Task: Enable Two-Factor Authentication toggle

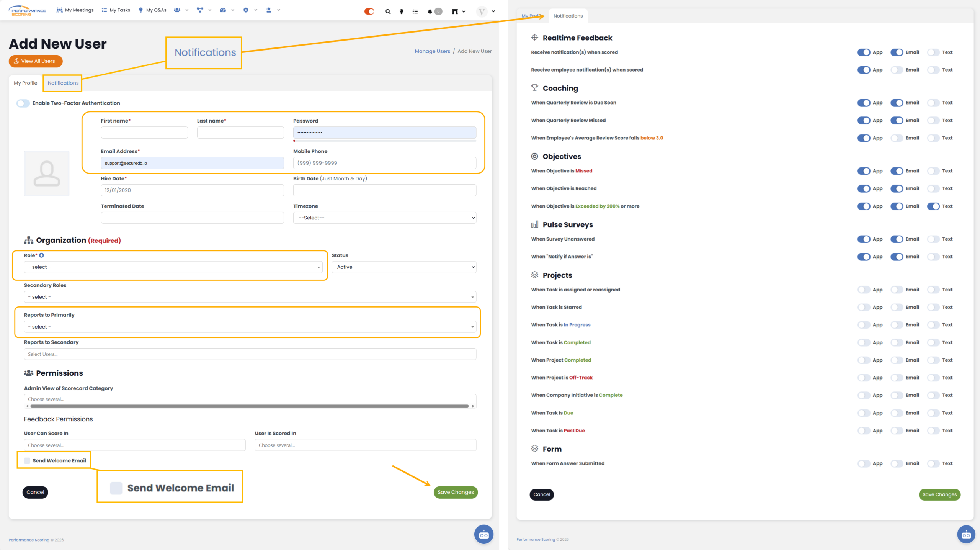Action: [23, 103]
